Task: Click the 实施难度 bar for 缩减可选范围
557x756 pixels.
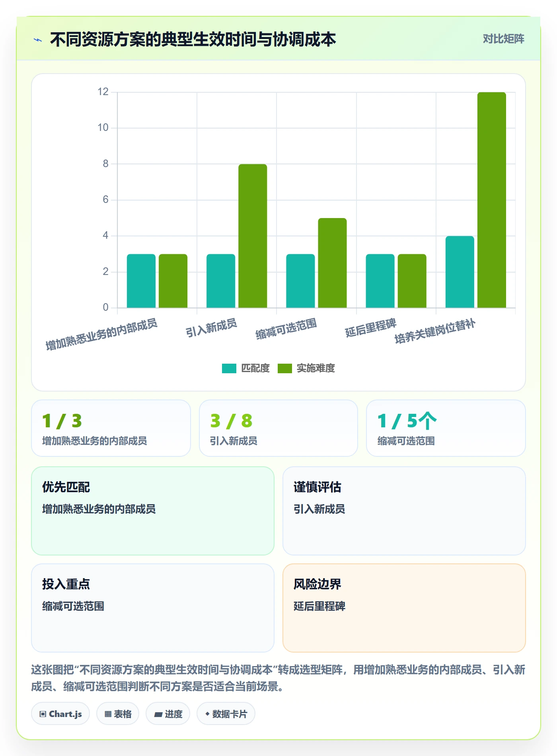Action: [332, 263]
